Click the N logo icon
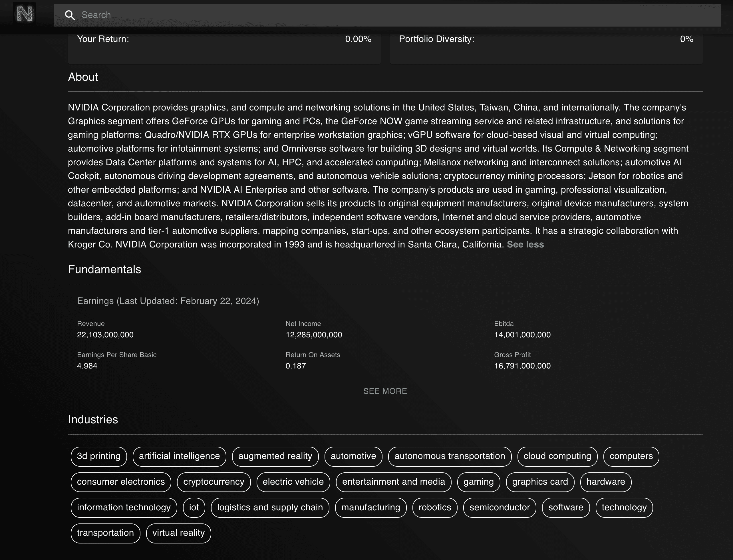The image size is (733, 560). point(24,14)
